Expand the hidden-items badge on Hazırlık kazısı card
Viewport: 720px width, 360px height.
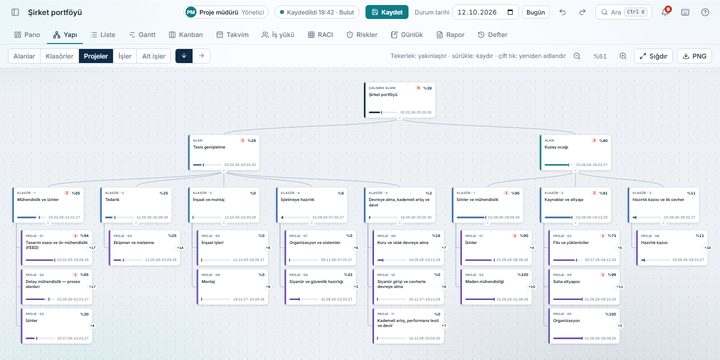coord(708,248)
